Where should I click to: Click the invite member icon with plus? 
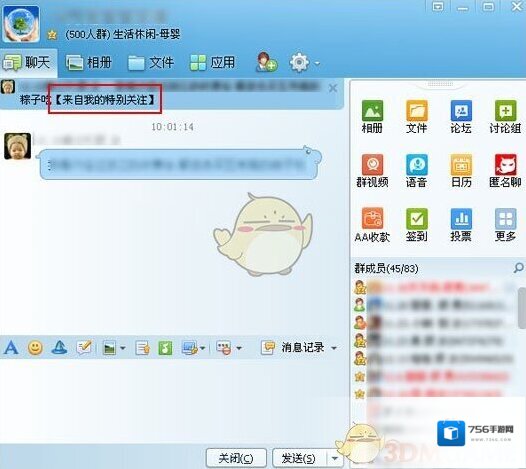(266, 62)
